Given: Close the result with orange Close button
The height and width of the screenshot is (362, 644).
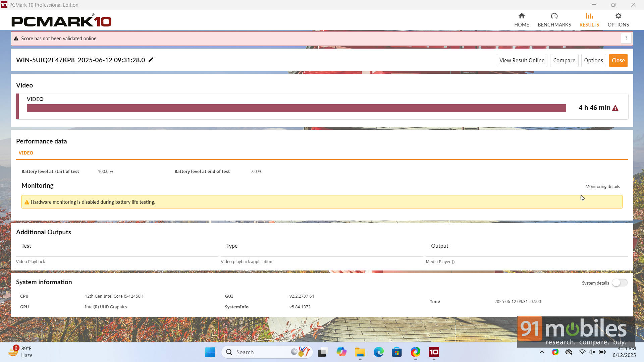Looking at the screenshot, I should coord(618,60).
